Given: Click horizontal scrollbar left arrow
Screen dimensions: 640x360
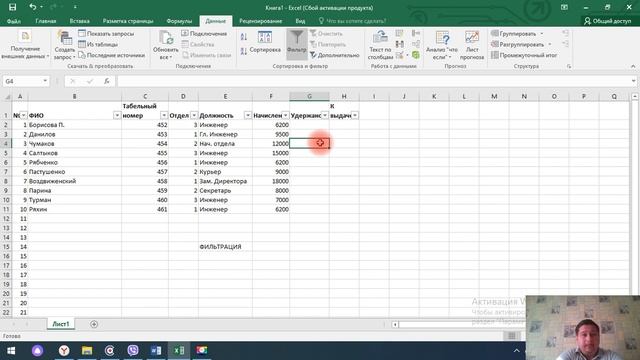Looking at the screenshot, I should [x=395, y=324].
